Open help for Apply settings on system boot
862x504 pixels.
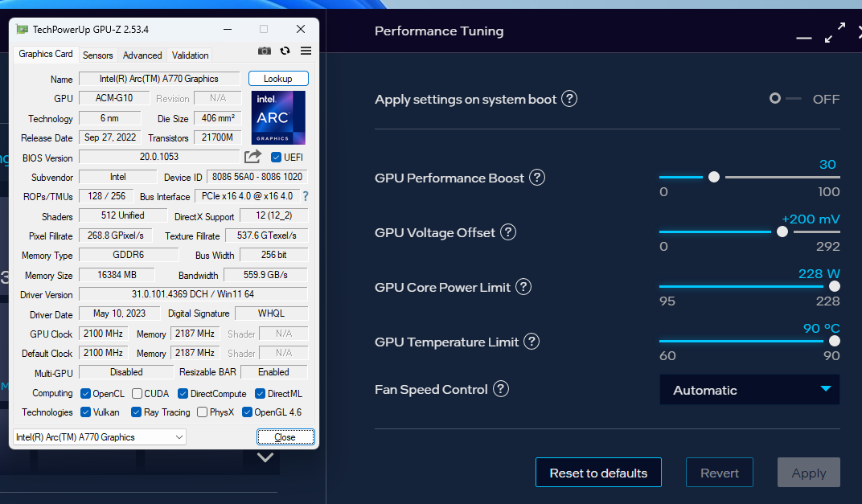(x=569, y=99)
